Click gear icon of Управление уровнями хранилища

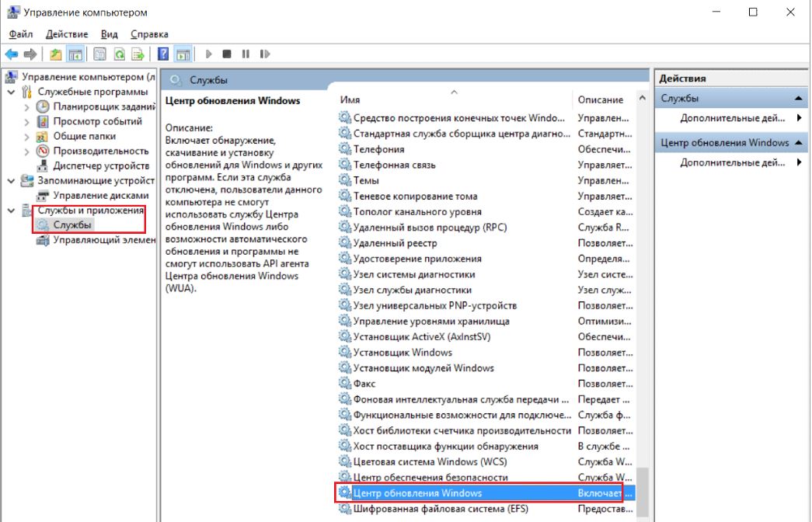pyautogui.click(x=345, y=321)
